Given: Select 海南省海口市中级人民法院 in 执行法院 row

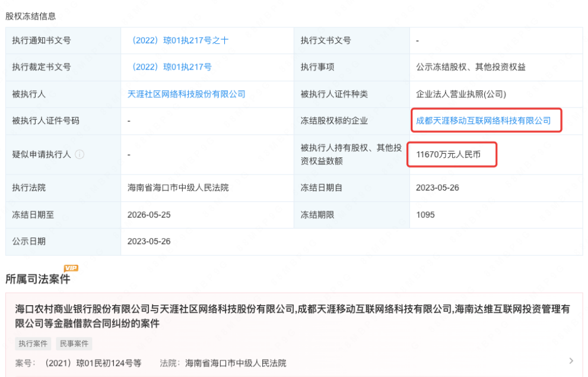Looking at the screenshot, I should (178, 188).
